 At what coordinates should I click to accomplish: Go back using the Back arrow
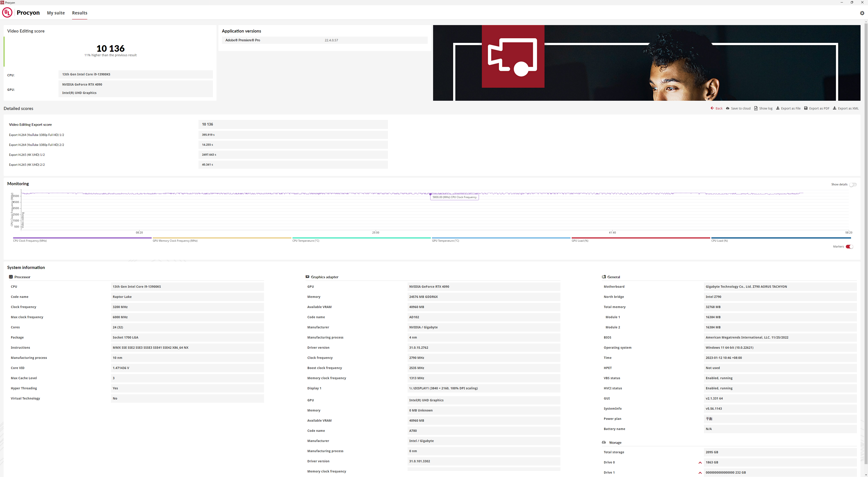pos(716,108)
